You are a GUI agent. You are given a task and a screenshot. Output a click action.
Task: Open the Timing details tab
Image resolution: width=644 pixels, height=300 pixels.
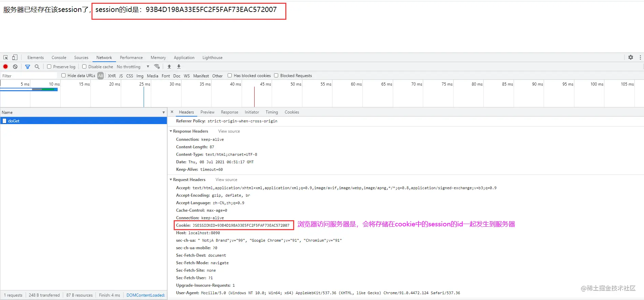[272, 112]
